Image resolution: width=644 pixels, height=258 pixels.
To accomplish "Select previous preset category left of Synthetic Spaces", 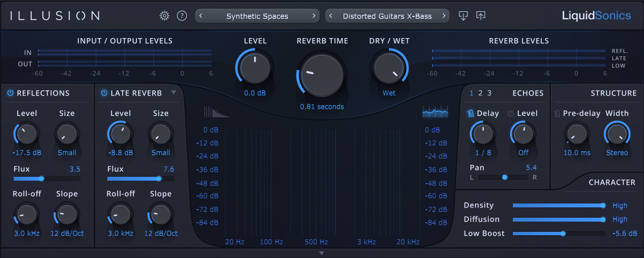I will (x=201, y=16).
